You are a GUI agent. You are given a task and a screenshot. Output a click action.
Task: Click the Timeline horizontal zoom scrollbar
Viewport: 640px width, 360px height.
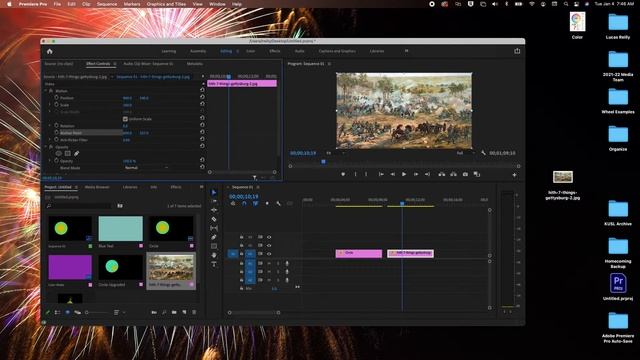(254, 313)
